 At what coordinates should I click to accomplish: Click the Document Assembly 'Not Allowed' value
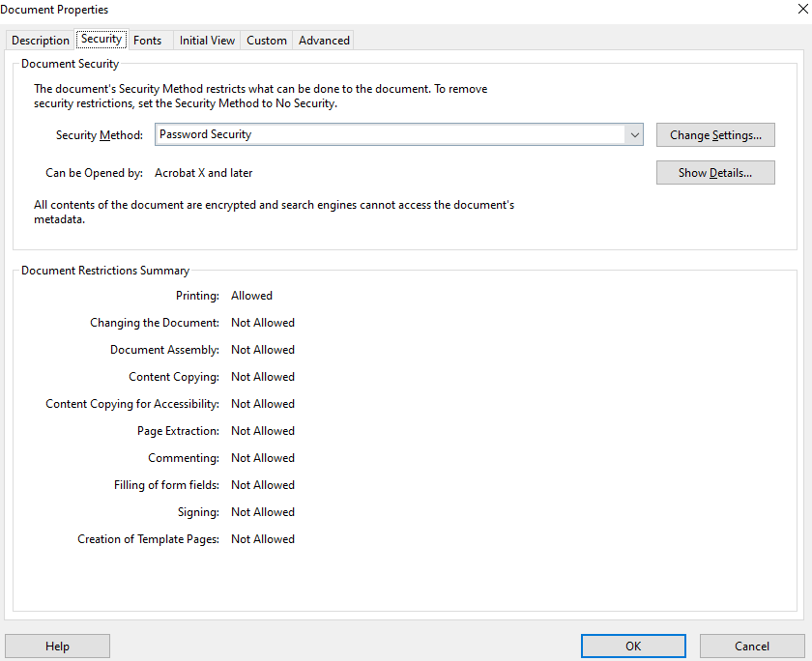click(263, 350)
